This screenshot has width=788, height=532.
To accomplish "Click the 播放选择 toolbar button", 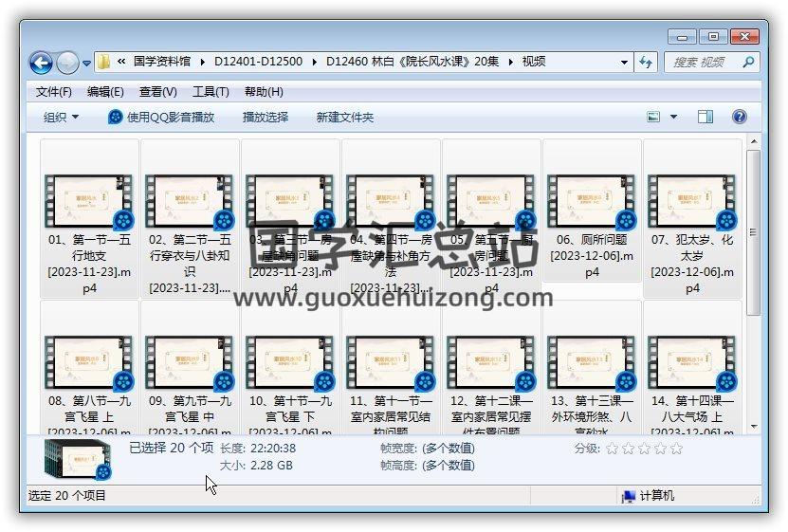I will (266, 117).
